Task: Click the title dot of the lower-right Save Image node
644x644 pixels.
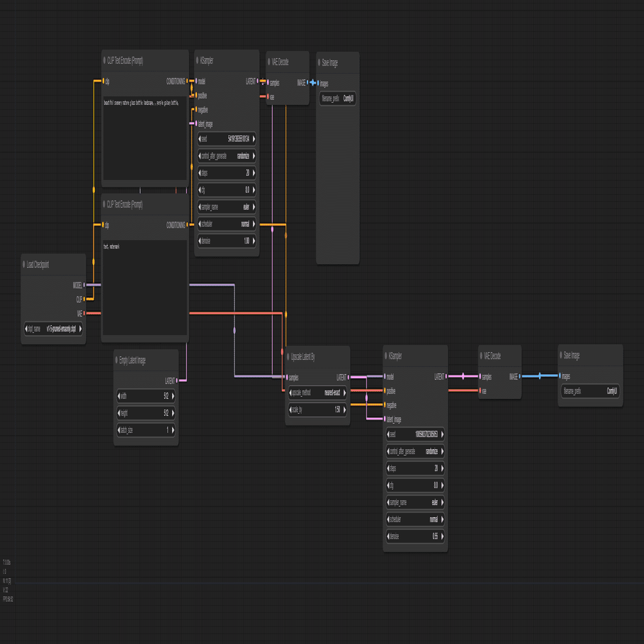Action: tap(561, 355)
